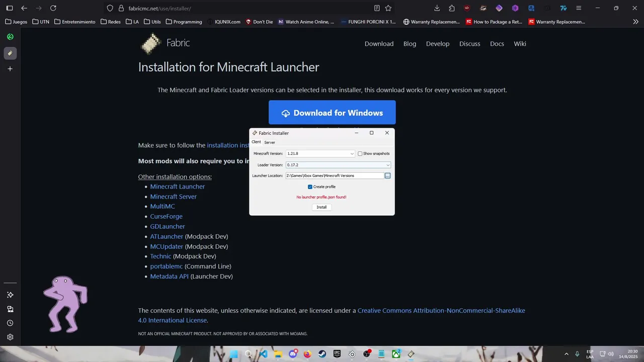
Task: Go to the Wiki nav item
Action: tap(520, 44)
